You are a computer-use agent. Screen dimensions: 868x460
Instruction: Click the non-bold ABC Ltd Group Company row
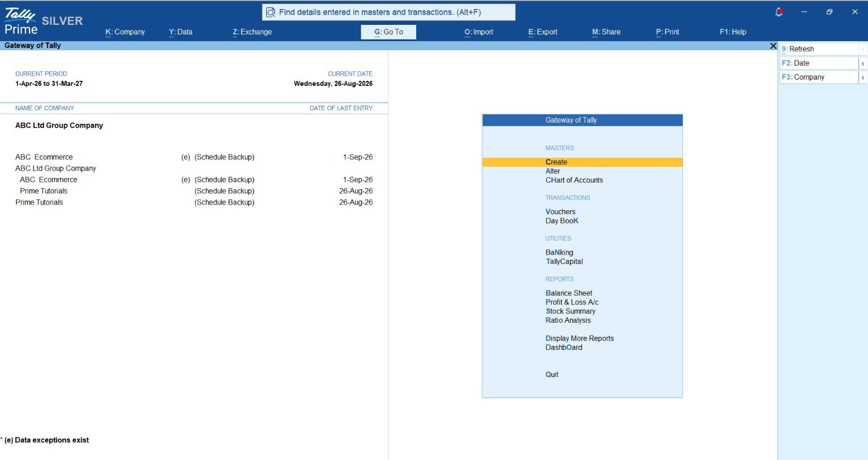[x=55, y=168]
